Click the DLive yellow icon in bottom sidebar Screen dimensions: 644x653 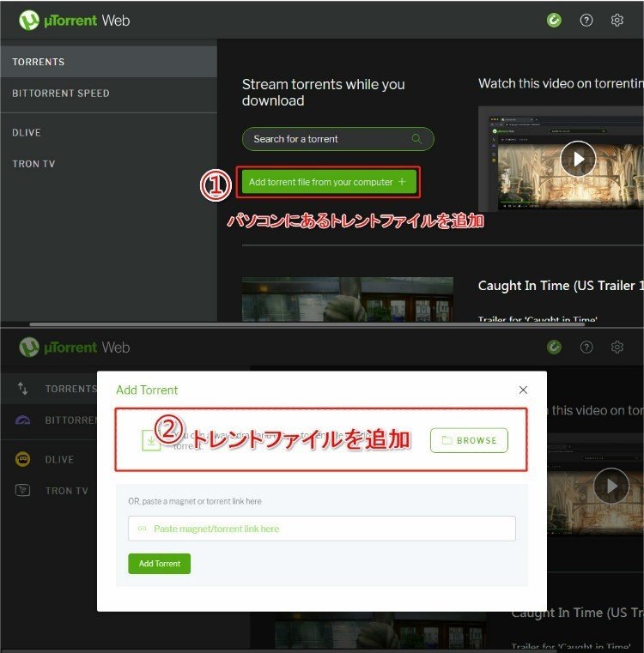(x=22, y=459)
